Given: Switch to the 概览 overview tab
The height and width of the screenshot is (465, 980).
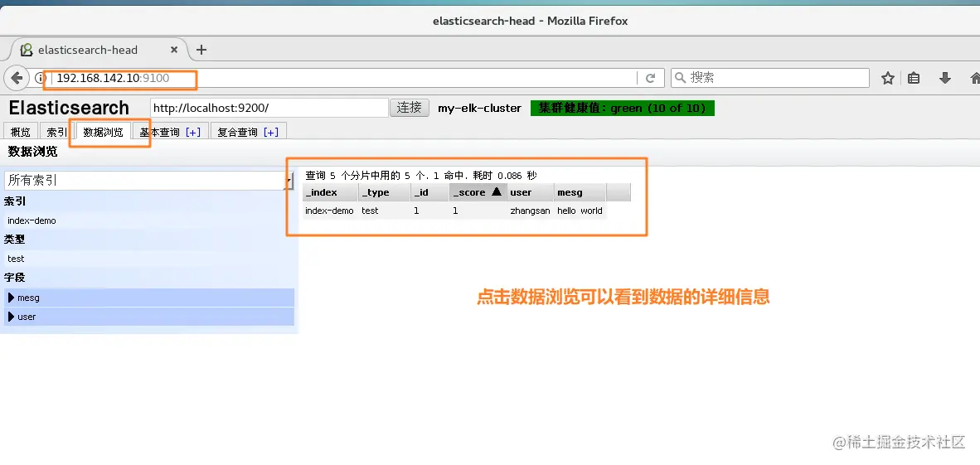Looking at the screenshot, I should (x=21, y=132).
